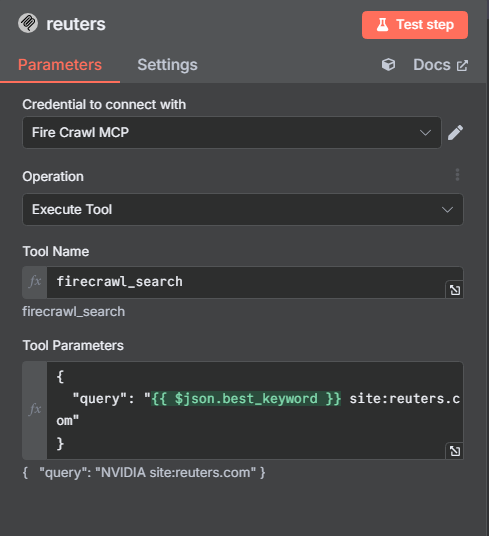Open the Operation options three-dot menu
The image size is (489, 536).
pyautogui.click(x=457, y=175)
